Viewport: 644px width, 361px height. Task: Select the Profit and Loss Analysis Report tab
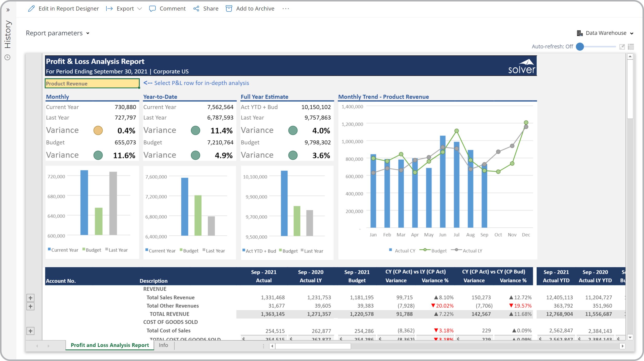click(110, 345)
